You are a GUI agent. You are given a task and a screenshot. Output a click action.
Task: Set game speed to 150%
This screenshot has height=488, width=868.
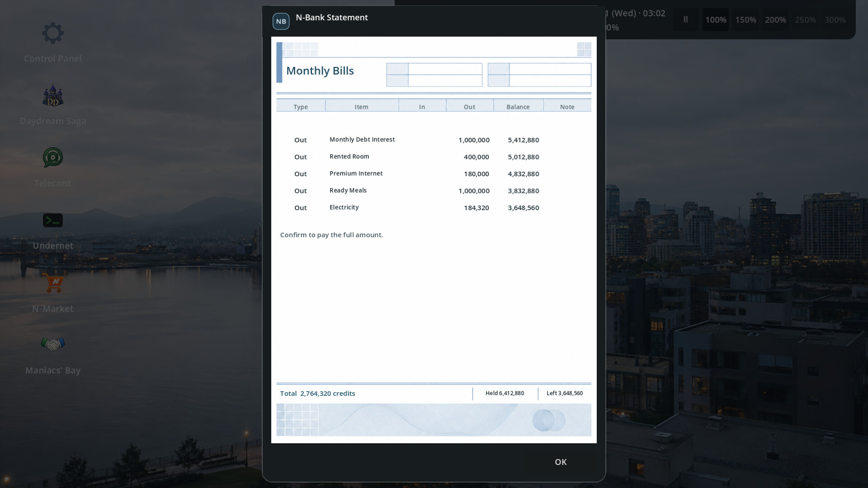745,19
